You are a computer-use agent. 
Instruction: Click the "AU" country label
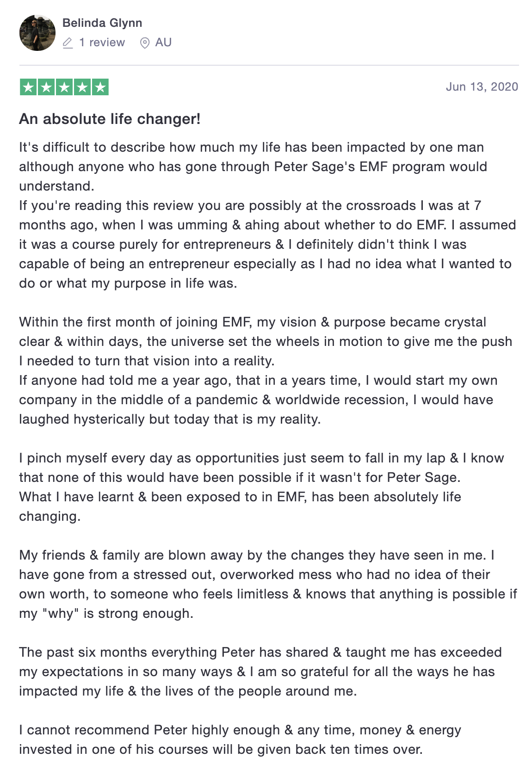pyautogui.click(x=163, y=43)
